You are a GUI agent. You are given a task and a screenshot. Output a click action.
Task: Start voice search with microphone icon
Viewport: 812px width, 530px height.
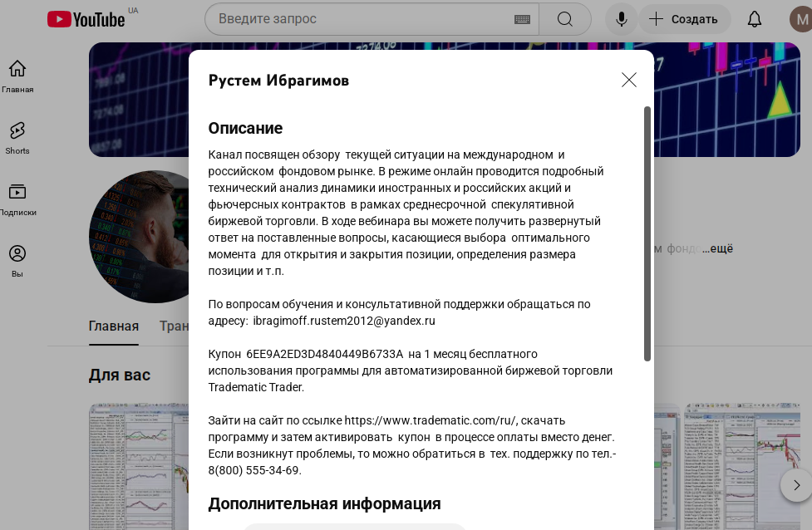[x=622, y=19]
